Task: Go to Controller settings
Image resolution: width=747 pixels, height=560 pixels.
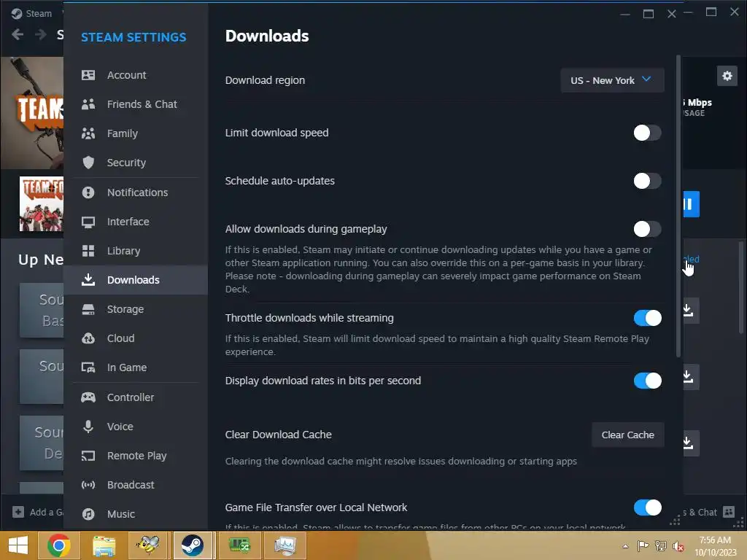Action: point(136,397)
